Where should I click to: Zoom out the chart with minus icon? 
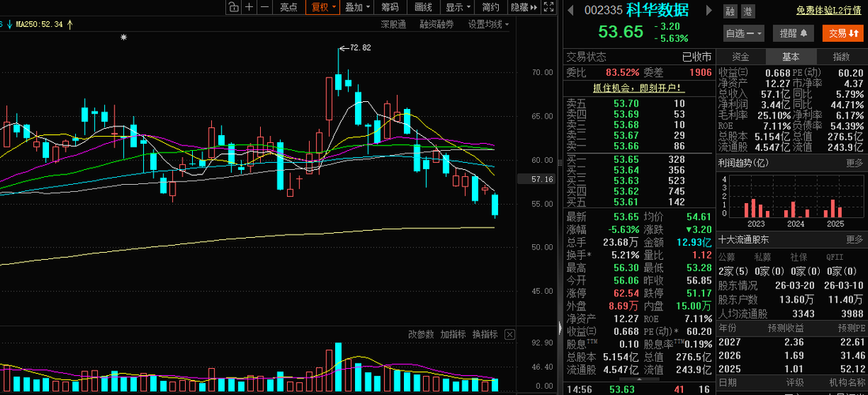pos(265,7)
